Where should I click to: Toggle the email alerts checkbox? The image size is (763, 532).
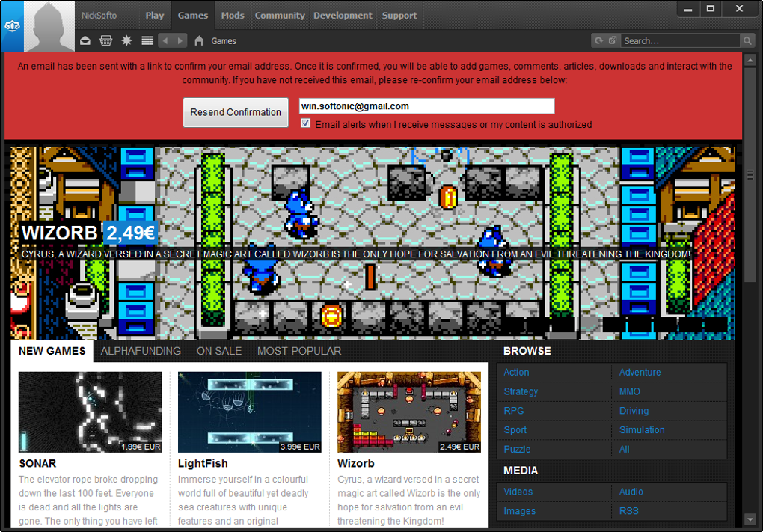coord(306,123)
